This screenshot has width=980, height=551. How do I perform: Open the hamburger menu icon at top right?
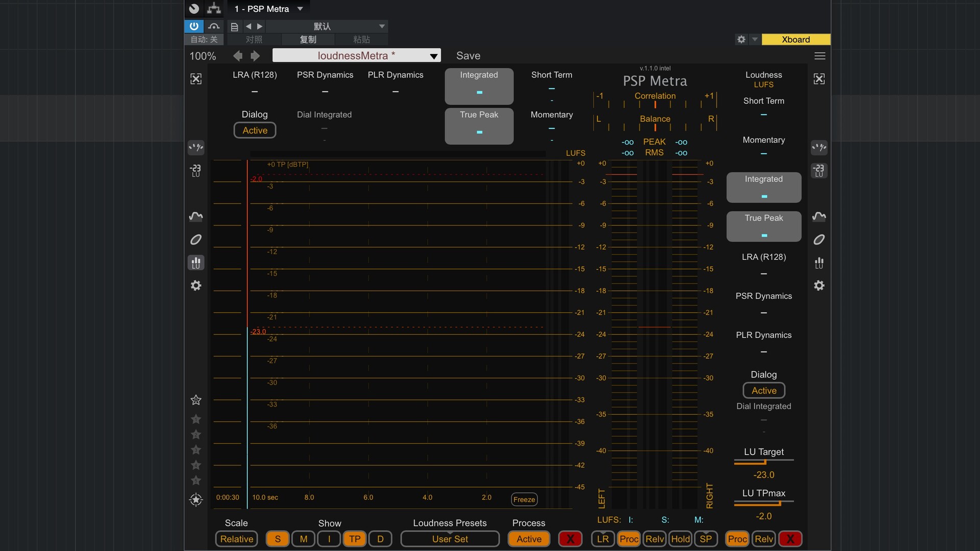tap(820, 56)
